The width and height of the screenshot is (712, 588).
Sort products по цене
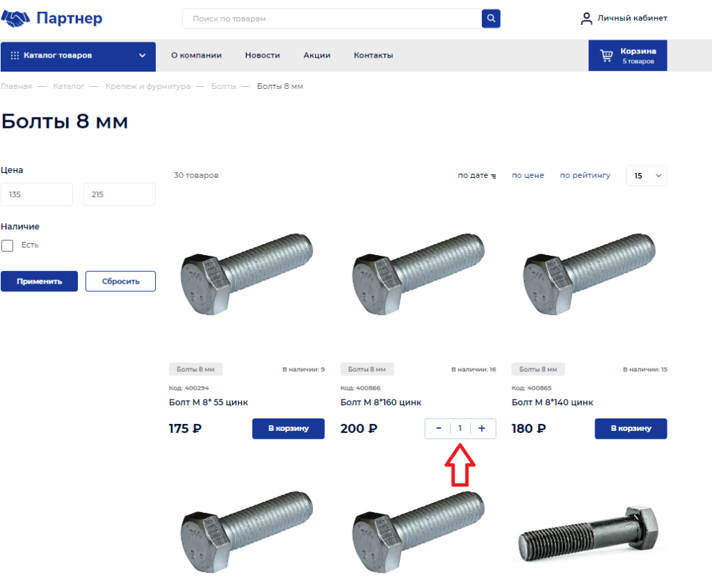(528, 176)
